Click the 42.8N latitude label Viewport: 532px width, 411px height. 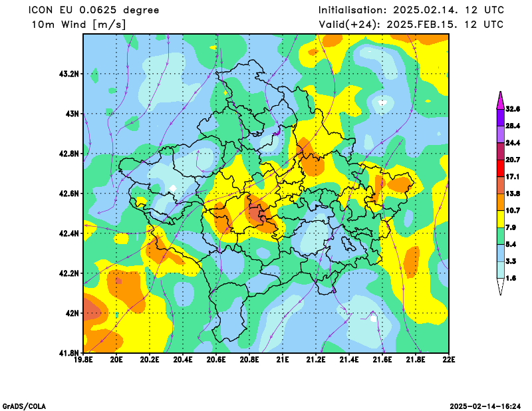[69, 154]
